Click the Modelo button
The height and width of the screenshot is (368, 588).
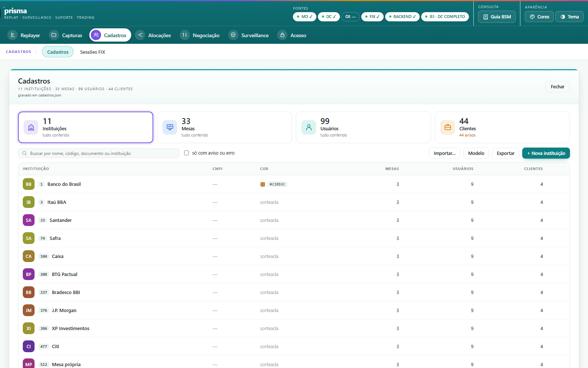tap(476, 153)
